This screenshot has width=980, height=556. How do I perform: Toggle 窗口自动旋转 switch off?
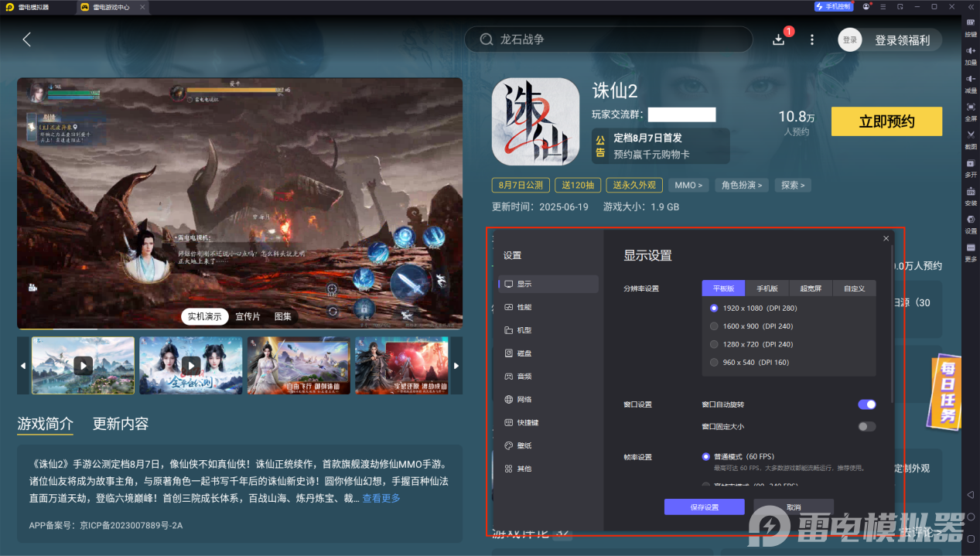click(x=867, y=404)
